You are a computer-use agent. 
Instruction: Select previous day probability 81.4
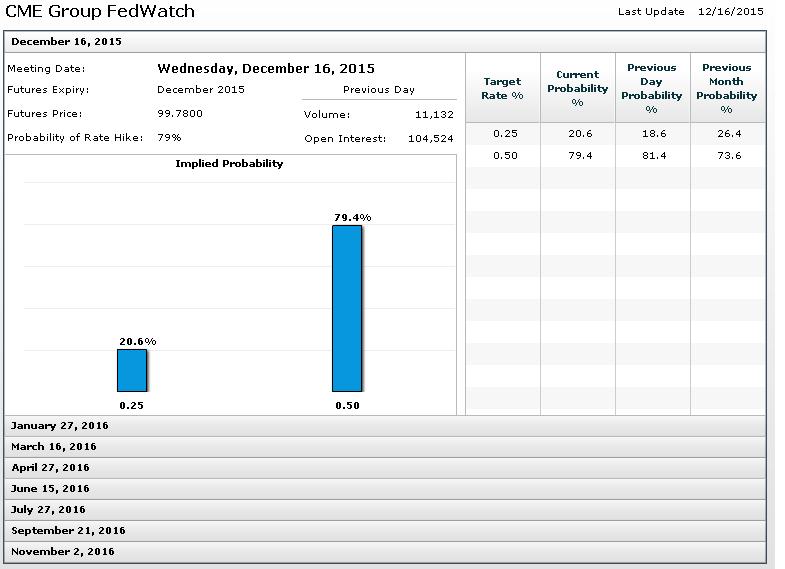(654, 156)
